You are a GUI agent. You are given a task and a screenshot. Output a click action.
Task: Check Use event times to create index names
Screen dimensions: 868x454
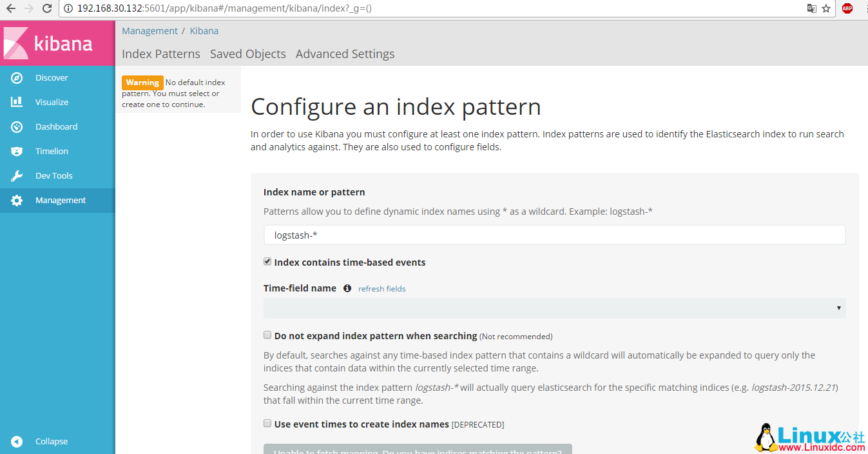coord(267,424)
